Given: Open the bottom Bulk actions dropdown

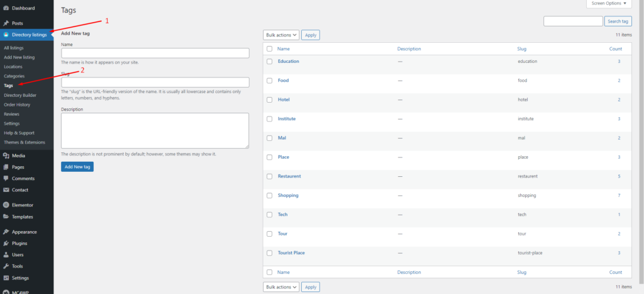Looking at the screenshot, I should tap(281, 287).
